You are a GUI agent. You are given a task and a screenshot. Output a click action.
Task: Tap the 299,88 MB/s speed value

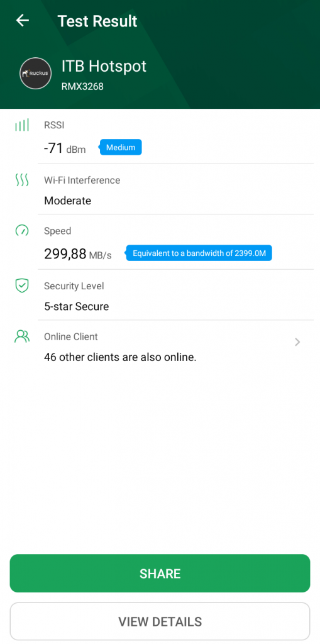click(77, 254)
